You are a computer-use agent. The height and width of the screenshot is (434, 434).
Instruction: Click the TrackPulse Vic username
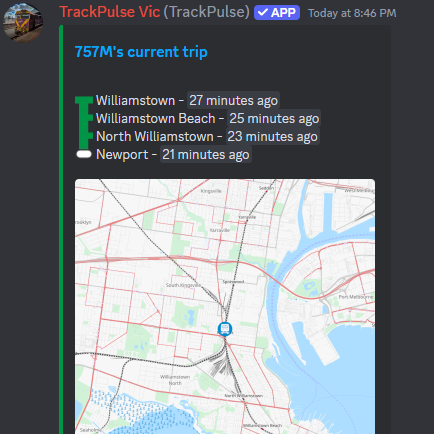pyautogui.click(x=110, y=12)
